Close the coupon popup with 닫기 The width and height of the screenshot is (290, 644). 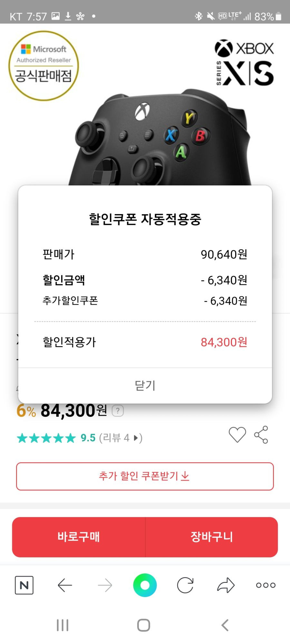pos(145,385)
